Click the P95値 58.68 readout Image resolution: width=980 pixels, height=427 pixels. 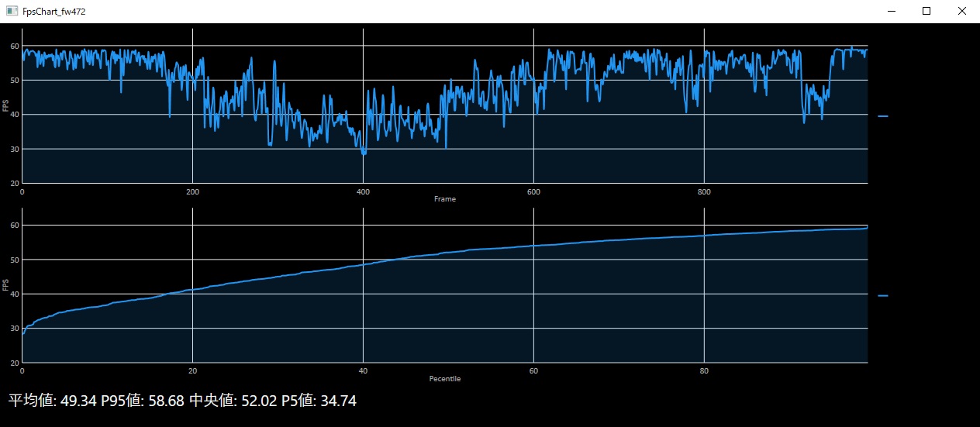click(143, 401)
